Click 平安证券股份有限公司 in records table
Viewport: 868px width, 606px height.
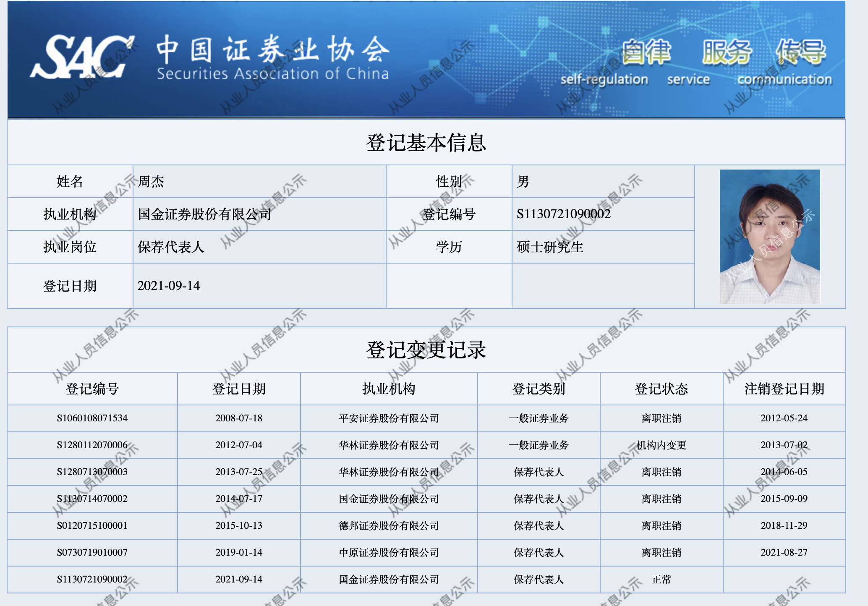pos(389,418)
